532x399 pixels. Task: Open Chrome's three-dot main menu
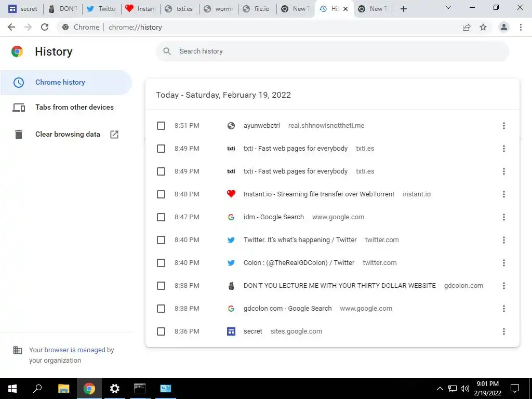[x=521, y=27]
